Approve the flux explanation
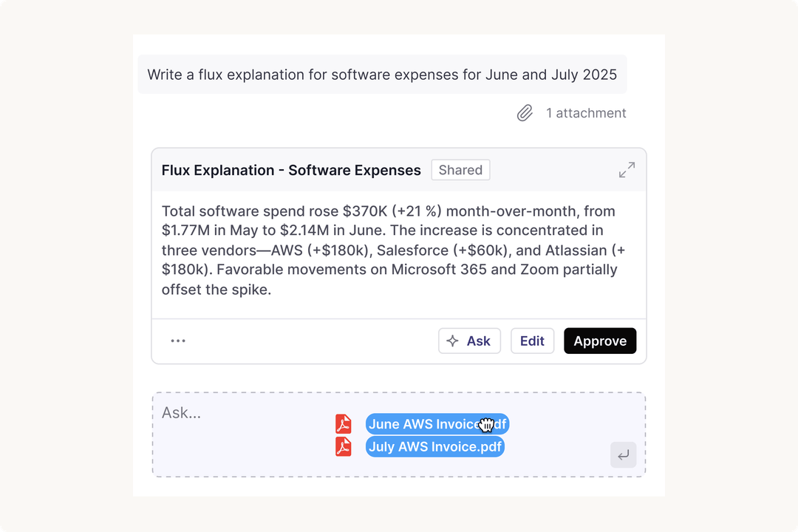 (600, 341)
